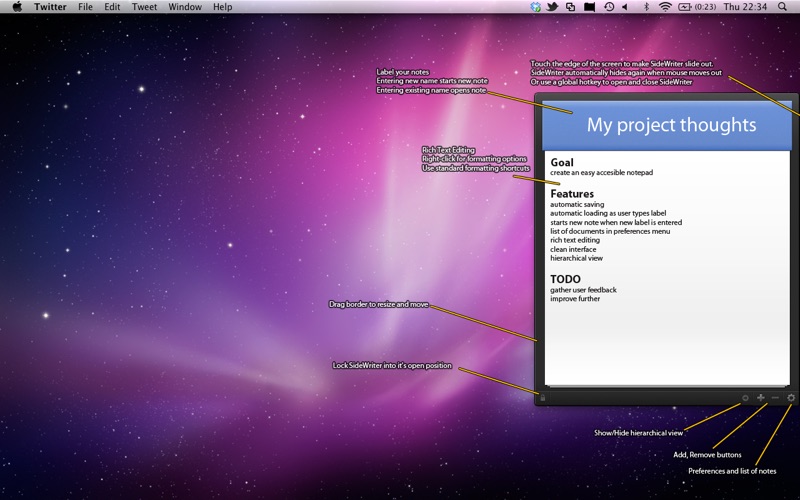
Task: Open the Window menu
Action: [184, 7]
